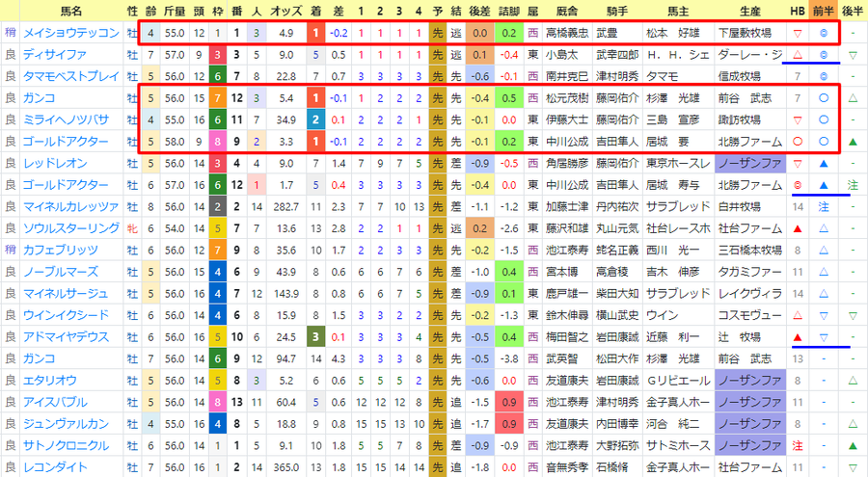Open ゴールドアクター link with 58.0 weight

coord(66,142)
